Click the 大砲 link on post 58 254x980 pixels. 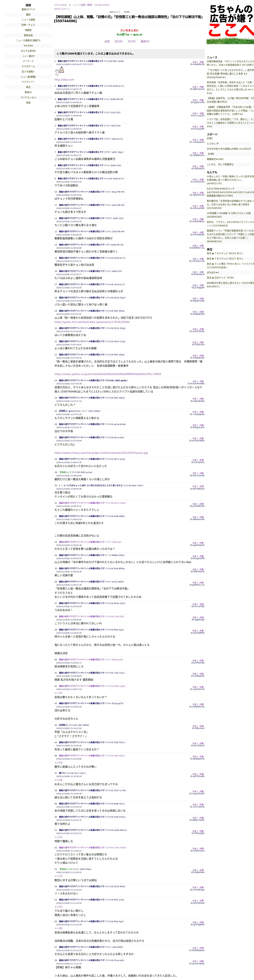click(201, 961)
